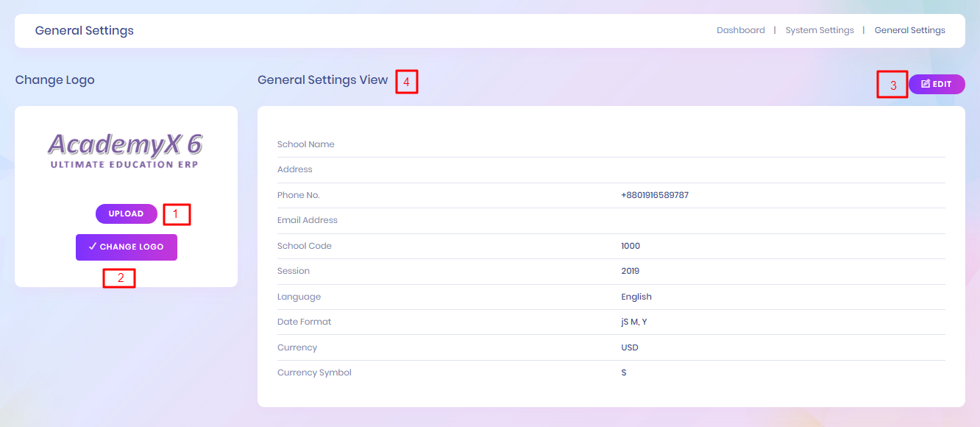Click the Session value 2019
This screenshot has width=980, height=427.
631,271
